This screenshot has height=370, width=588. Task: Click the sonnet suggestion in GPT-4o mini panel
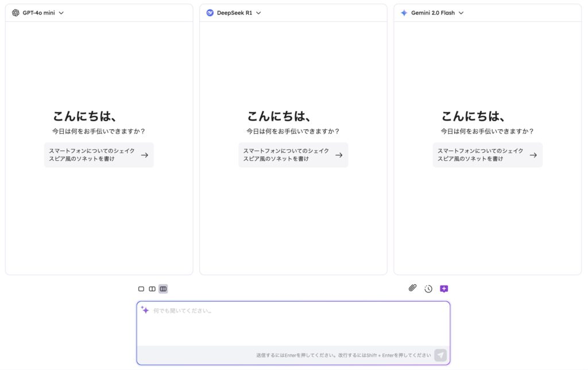[92, 155]
